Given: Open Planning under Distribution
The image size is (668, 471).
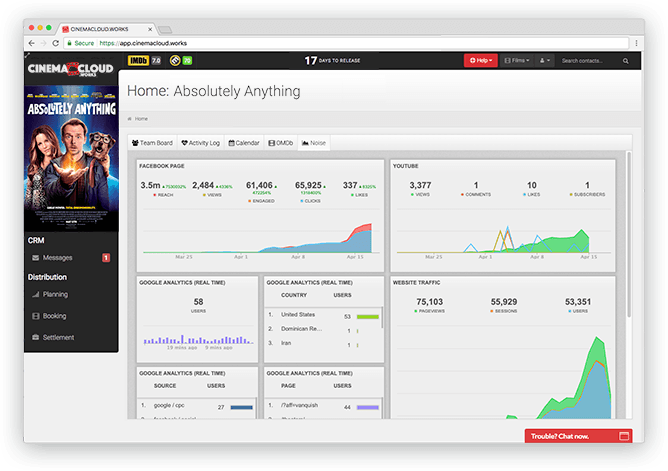Looking at the screenshot, I should pos(55,295).
